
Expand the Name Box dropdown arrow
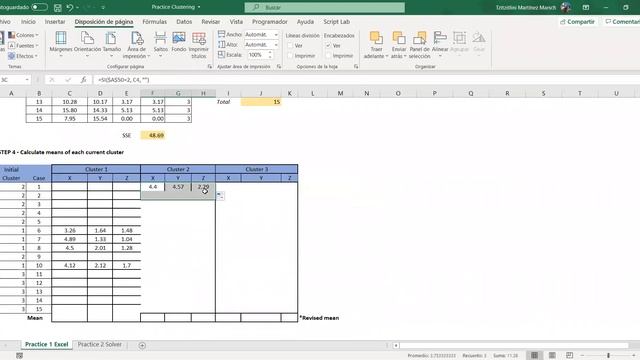27,80
